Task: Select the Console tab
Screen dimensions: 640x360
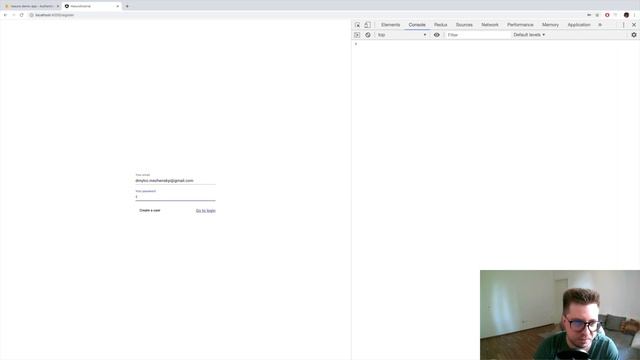Action: (x=417, y=25)
